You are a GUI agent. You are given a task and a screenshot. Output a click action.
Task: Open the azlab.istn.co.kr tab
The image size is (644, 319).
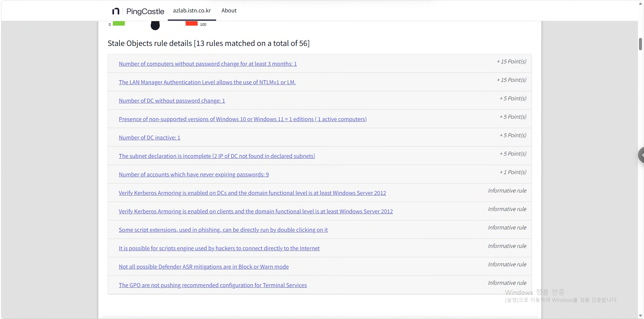192,10
